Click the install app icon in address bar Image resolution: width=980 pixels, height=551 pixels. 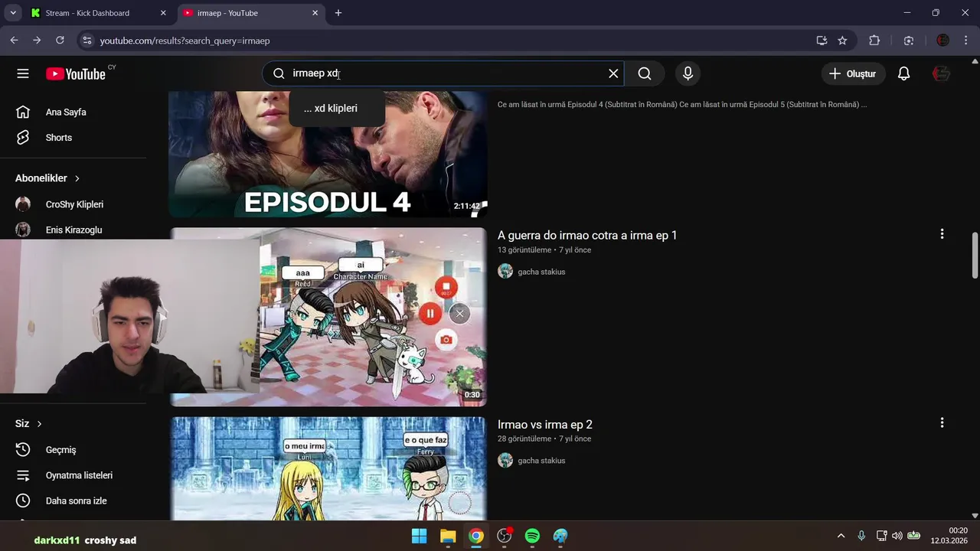pos(822,41)
